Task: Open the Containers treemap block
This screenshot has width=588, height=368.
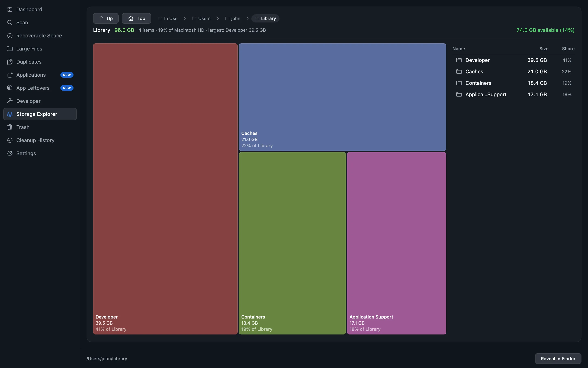Action: [x=292, y=243]
